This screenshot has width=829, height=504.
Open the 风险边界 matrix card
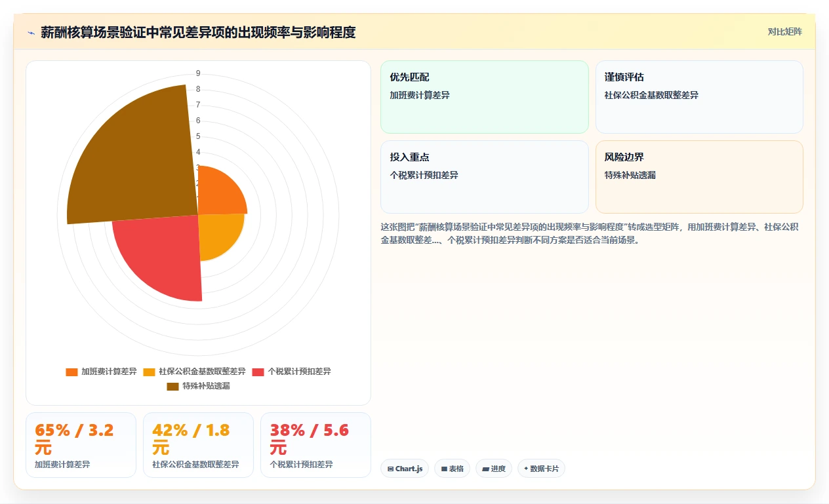pos(699,177)
